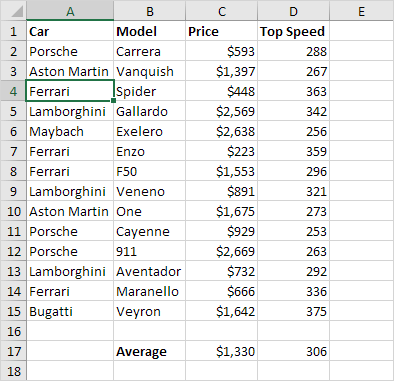Screen dimensions: 394x381
Task: Click the Enzo model cell
Action: pyautogui.click(x=150, y=151)
